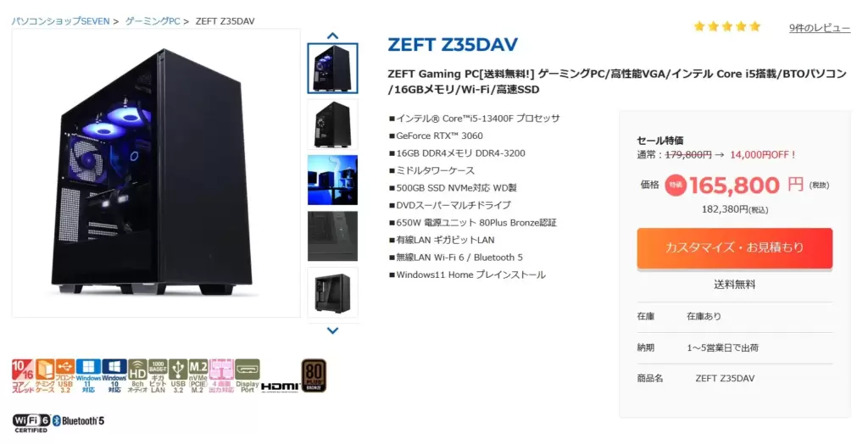868x444 pixels.
Task: Click the HDMI logo icon
Action: point(280,386)
